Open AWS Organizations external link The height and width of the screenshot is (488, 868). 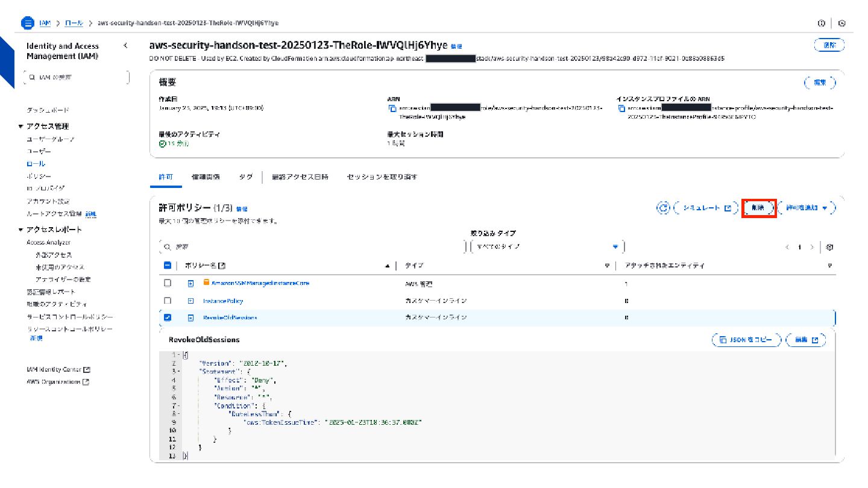58,382
